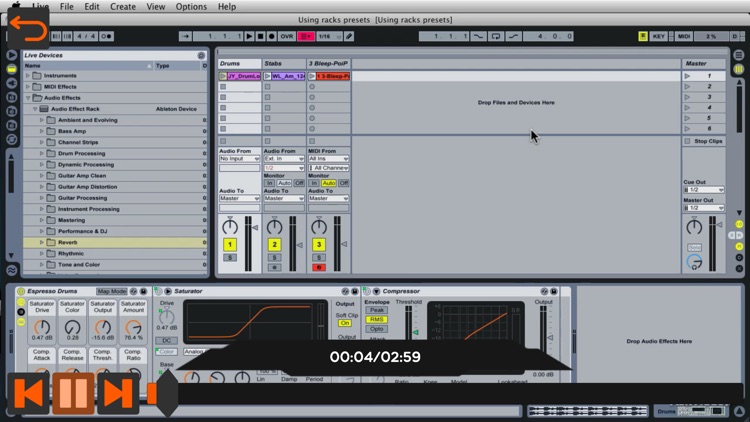This screenshot has height=422, width=750.
Task: Open the Groove Pool wave icon
Action: coord(11,270)
